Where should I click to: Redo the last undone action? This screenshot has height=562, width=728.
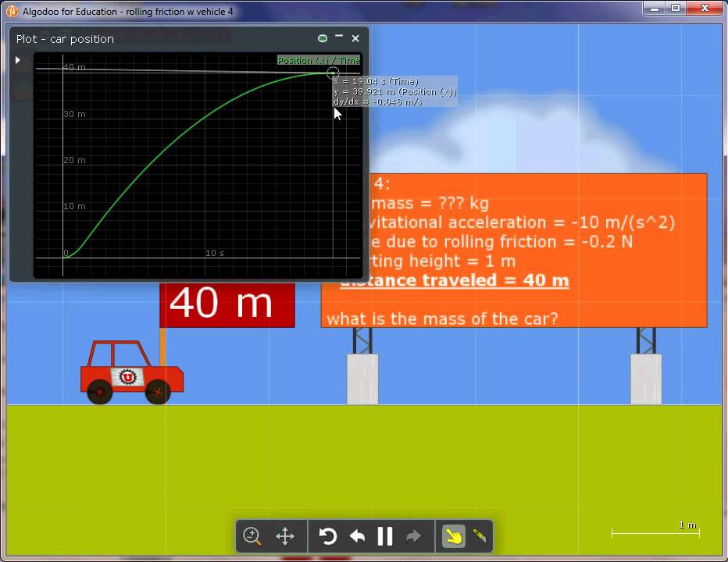point(413,537)
